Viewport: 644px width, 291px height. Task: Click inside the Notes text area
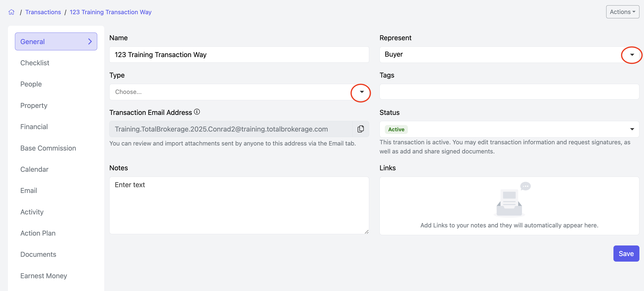pyautogui.click(x=239, y=205)
